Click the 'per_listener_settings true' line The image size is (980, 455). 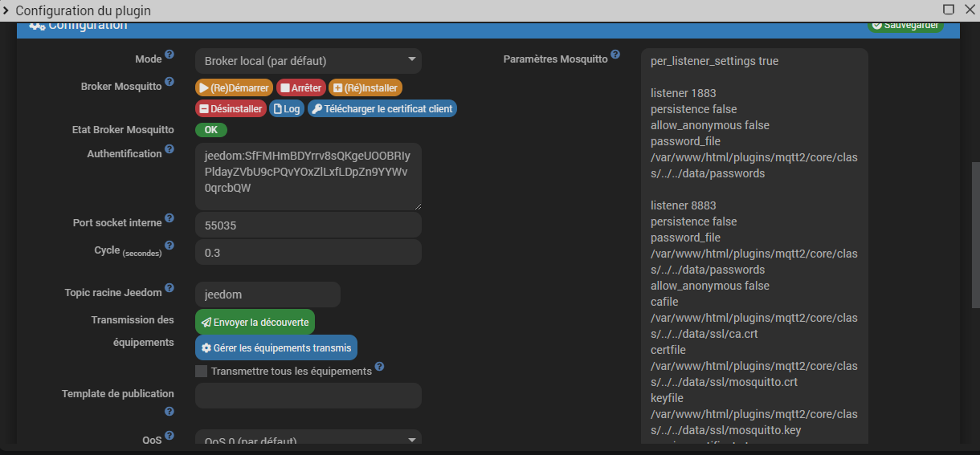pos(714,61)
